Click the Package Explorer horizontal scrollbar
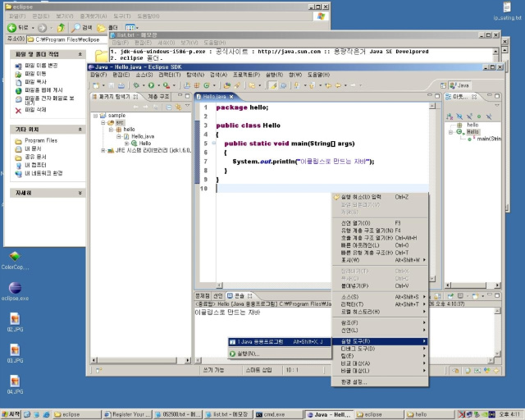525x420 pixels. 140,360
